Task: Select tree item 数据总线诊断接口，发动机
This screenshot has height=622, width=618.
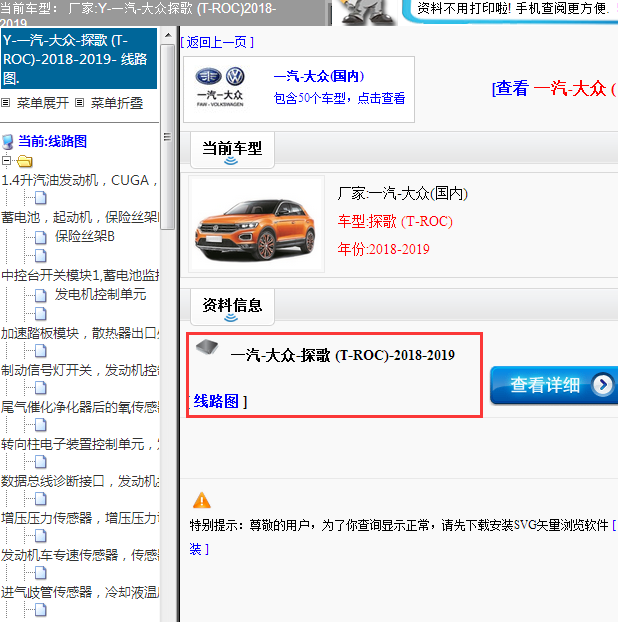Action: click(x=80, y=481)
